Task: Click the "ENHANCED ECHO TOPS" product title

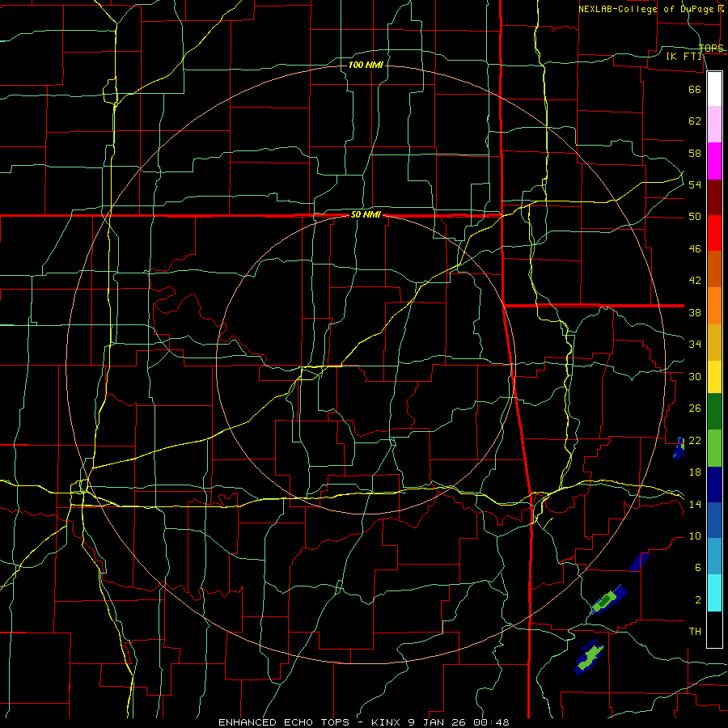Action: (283, 722)
